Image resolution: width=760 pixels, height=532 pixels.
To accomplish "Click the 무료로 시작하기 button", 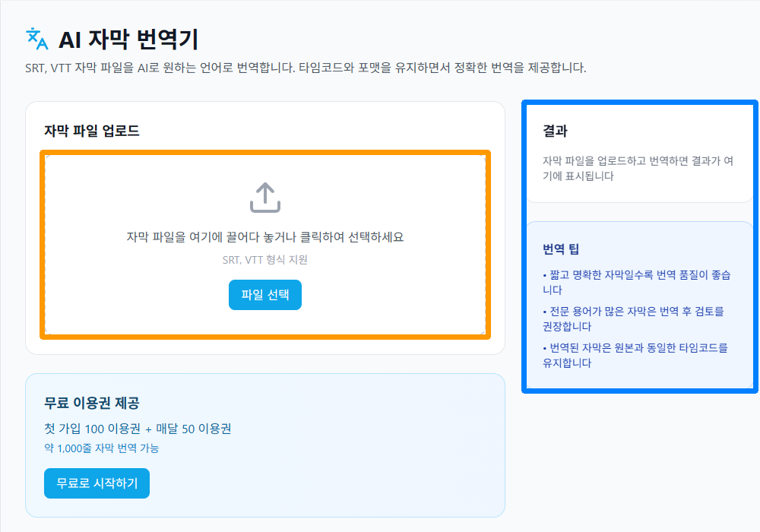I will (x=97, y=483).
